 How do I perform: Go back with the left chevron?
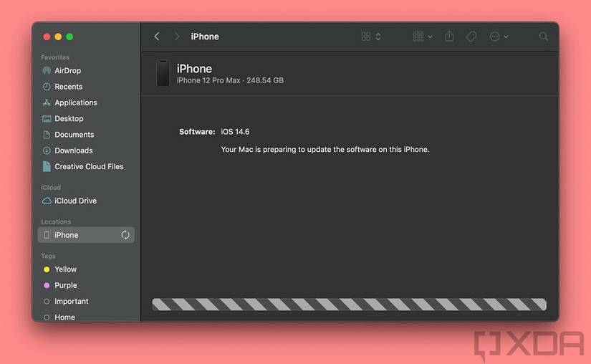pos(157,37)
